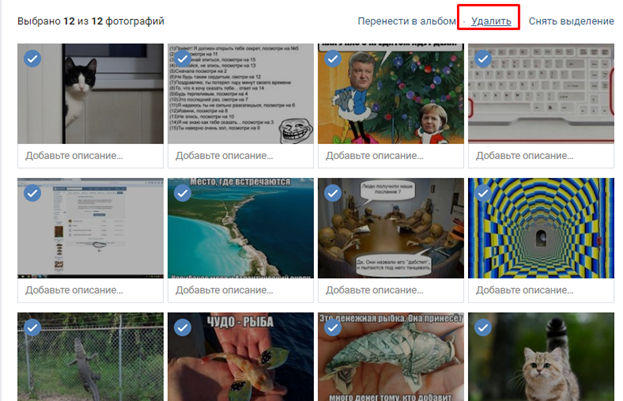Screen dimensions: 623x401
Task: Uncheck the Christmas tree caricature photo checkmark
Action: tap(333, 59)
